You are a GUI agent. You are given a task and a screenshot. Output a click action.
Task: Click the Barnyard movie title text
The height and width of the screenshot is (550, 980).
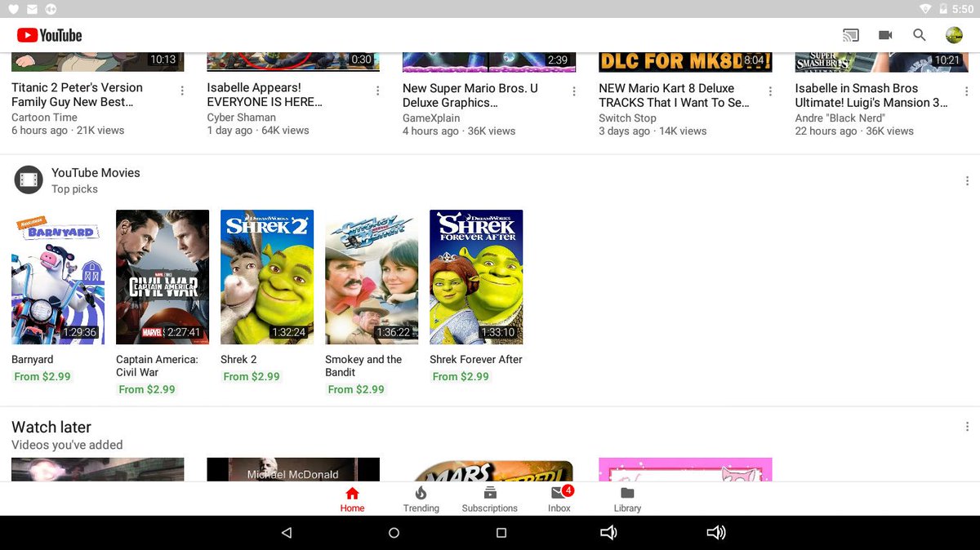pyautogui.click(x=33, y=359)
